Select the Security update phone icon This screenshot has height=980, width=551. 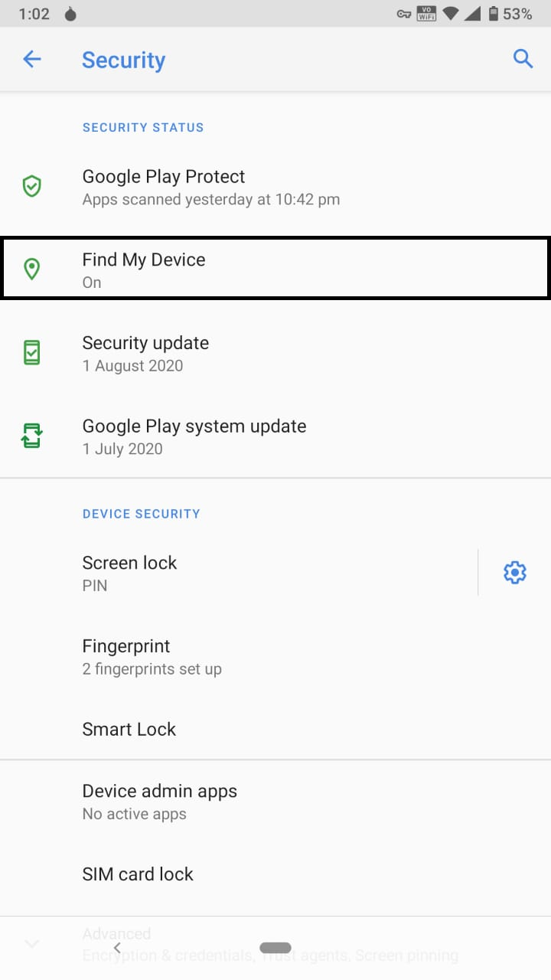[x=31, y=352]
